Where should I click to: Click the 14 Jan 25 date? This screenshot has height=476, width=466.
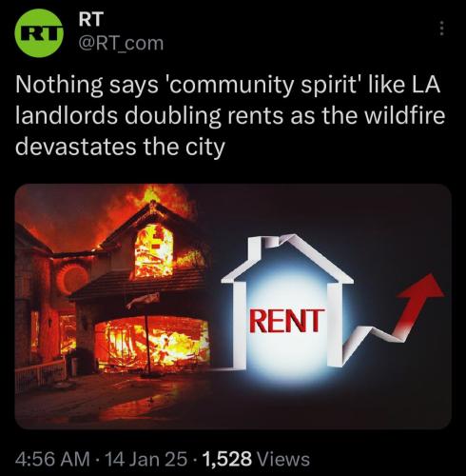point(146,459)
